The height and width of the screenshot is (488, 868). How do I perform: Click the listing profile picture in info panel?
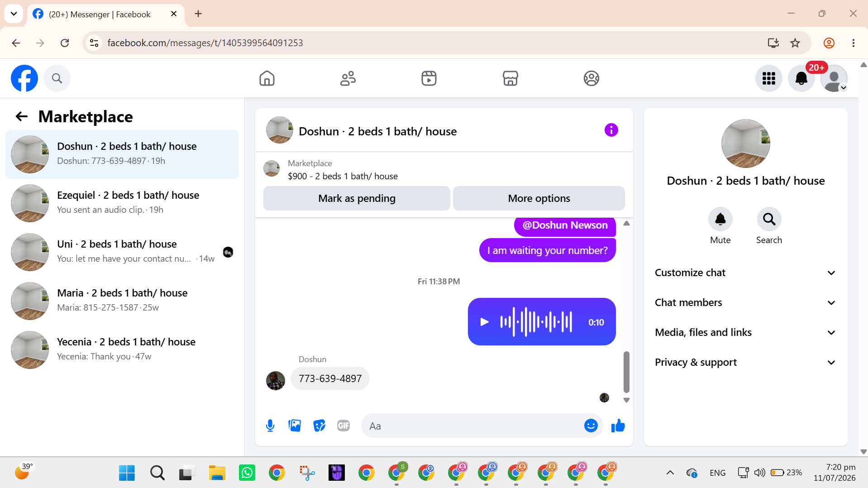pyautogui.click(x=745, y=144)
